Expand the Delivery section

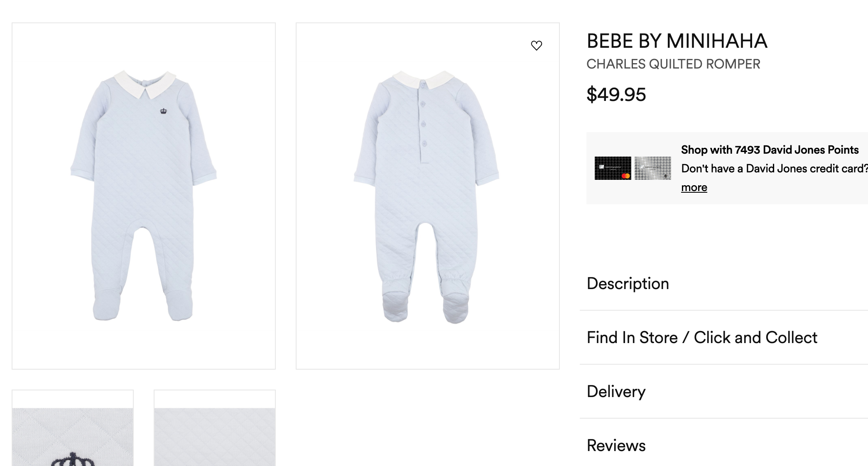(616, 392)
